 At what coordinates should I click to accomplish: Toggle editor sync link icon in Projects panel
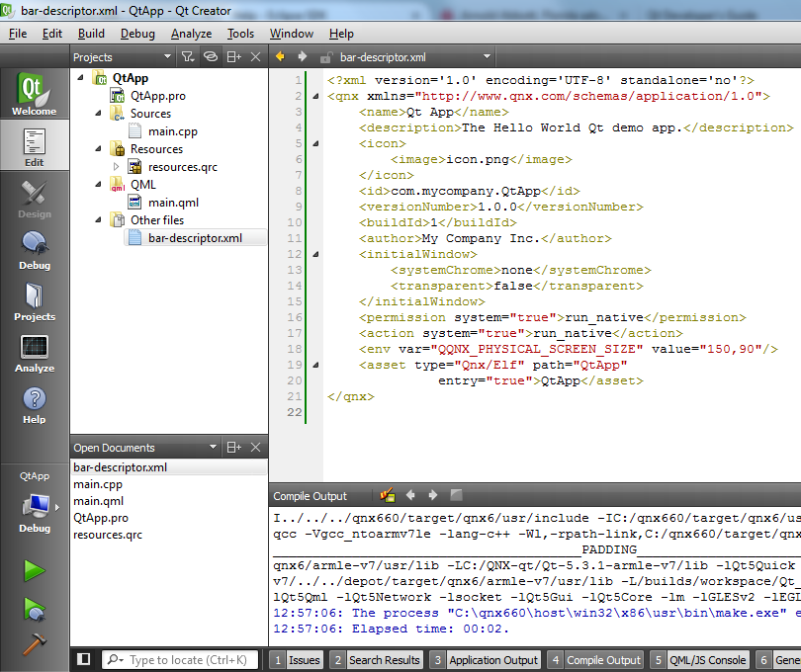pos(210,57)
